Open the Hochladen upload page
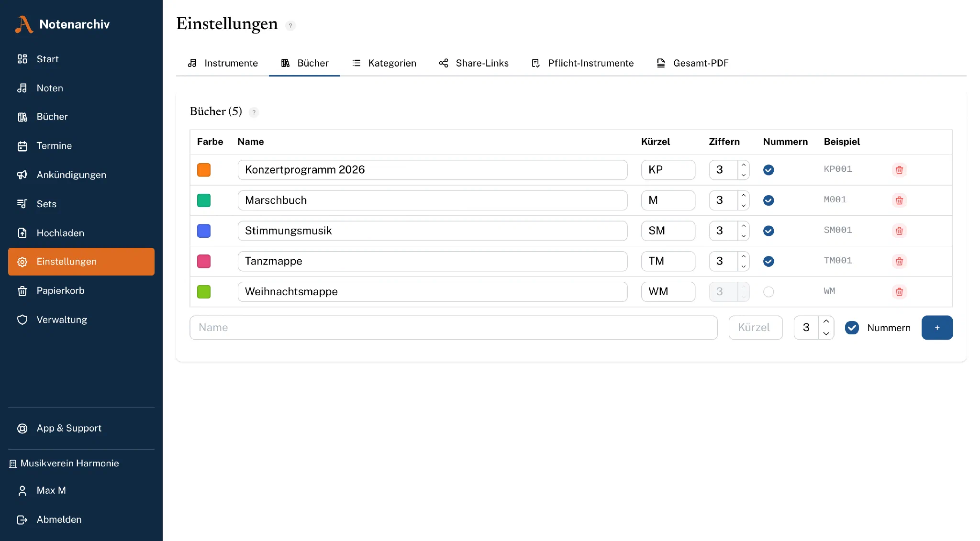Viewport: 980px width, 541px height. point(81,233)
